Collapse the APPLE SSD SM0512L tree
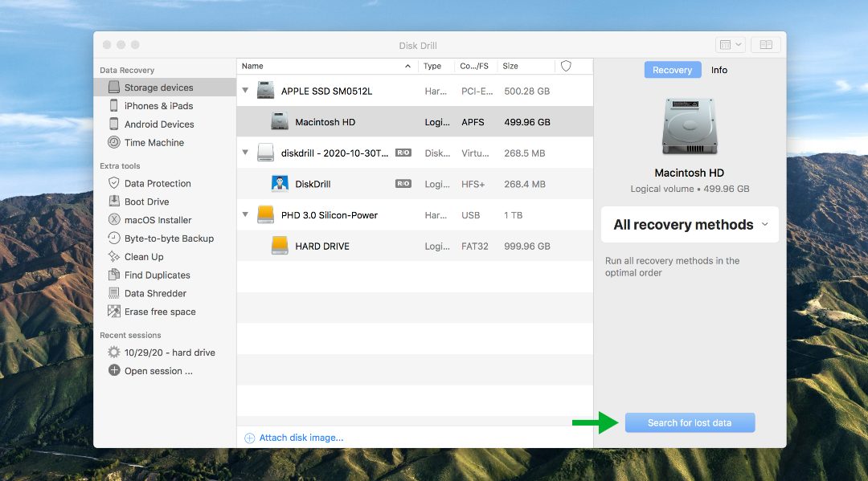 point(245,90)
